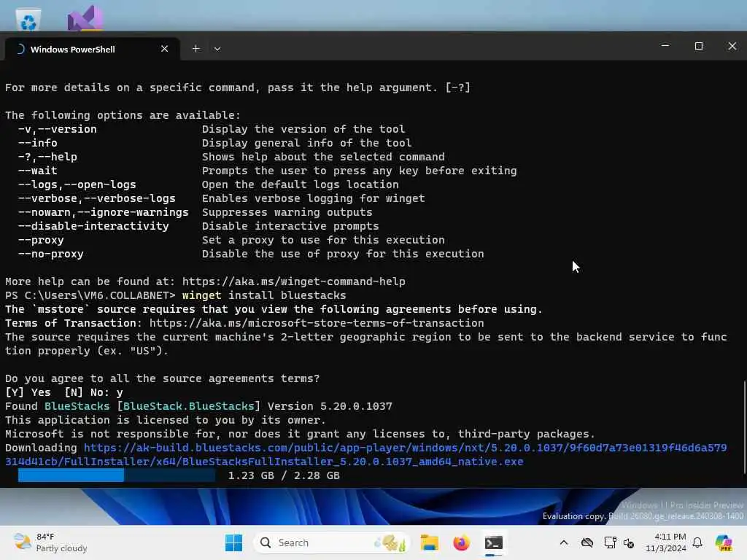Maximize the terminal window
747x560 pixels.
[x=699, y=46]
